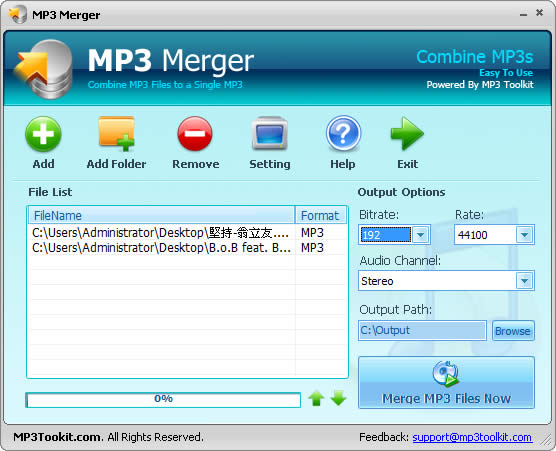Viewport: 556px width, 451px height.
Task: Move selected file down with green arrow
Action: pyautogui.click(x=339, y=398)
